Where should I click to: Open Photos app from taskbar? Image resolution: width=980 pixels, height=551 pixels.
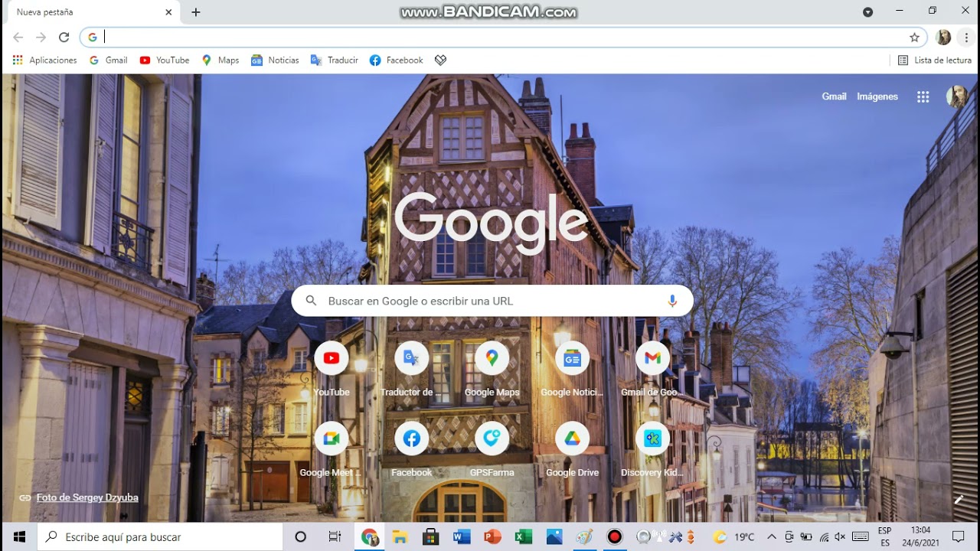(554, 536)
